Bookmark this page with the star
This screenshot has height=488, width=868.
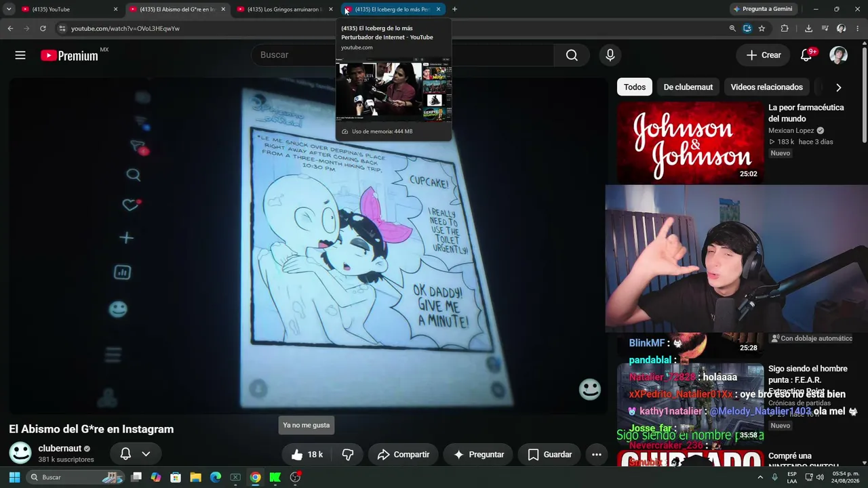(x=762, y=28)
